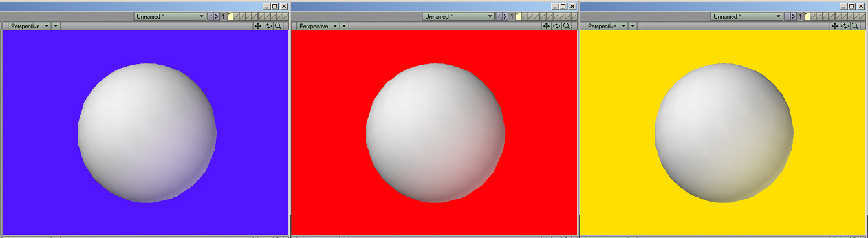Open the Unnamed object dropdown in yellow window
Screen dimensions: 868x238
(x=747, y=16)
